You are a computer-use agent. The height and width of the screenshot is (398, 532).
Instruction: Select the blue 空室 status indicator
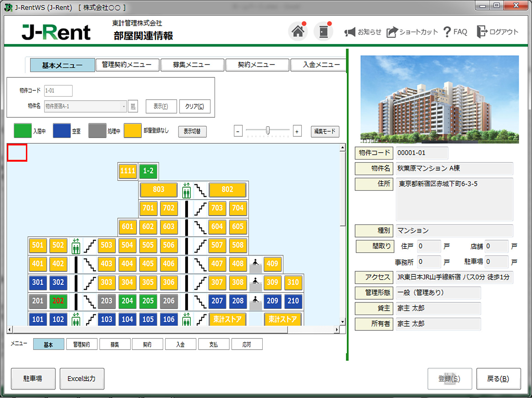62,130
